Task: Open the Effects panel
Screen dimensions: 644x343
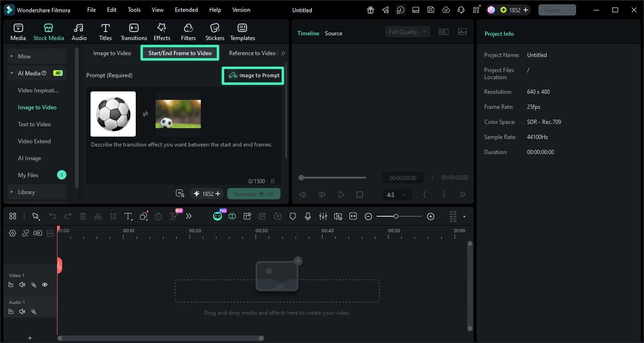Action: click(x=161, y=31)
